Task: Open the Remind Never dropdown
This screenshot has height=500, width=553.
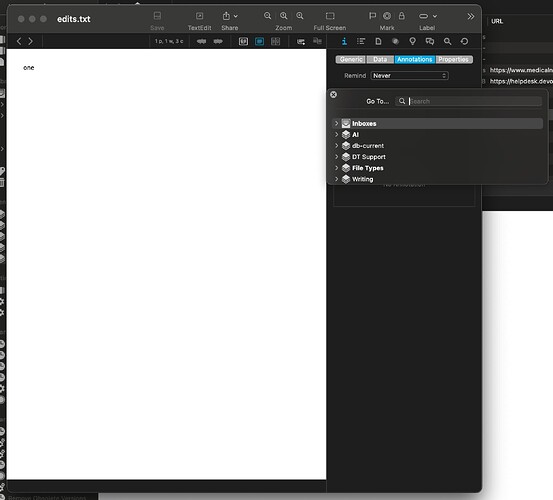Action: click(409, 76)
